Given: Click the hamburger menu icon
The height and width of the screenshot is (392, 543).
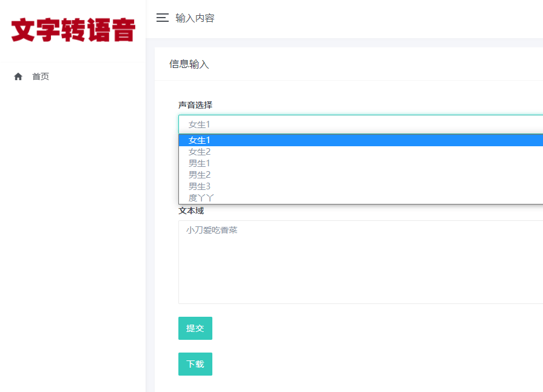Looking at the screenshot, I should tap(162, 18).
